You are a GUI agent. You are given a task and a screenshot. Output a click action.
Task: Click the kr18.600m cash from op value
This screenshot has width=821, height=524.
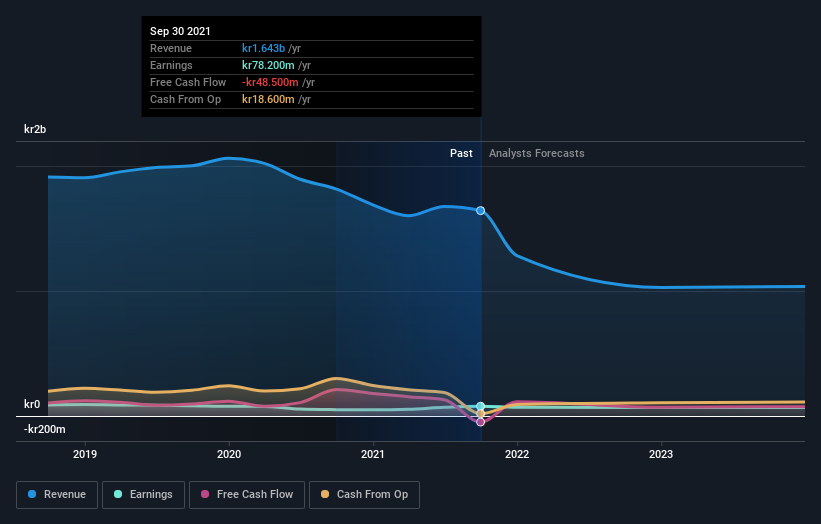pyautogui.click(x=268, y=99)
